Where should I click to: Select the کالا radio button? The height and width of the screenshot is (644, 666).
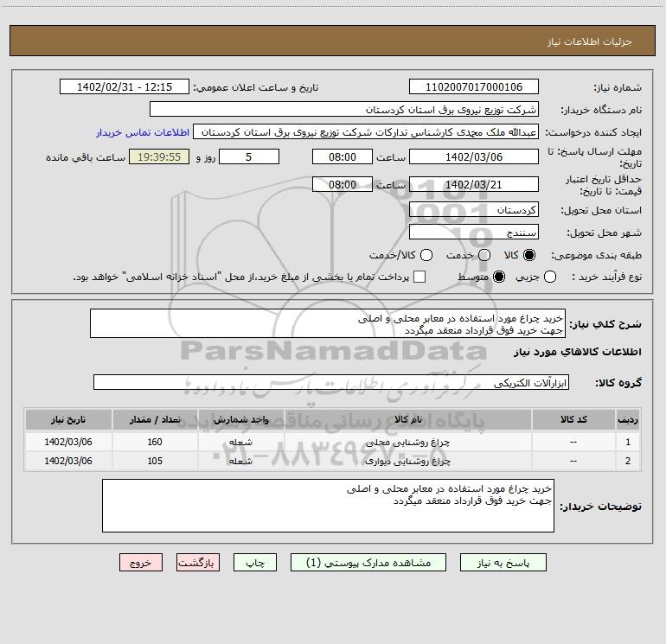pyautogui.click(x=529, y=255)
